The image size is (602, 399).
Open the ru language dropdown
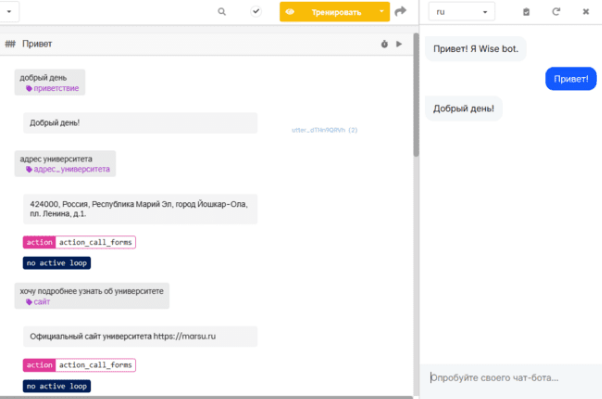click(x=461, y=12)
